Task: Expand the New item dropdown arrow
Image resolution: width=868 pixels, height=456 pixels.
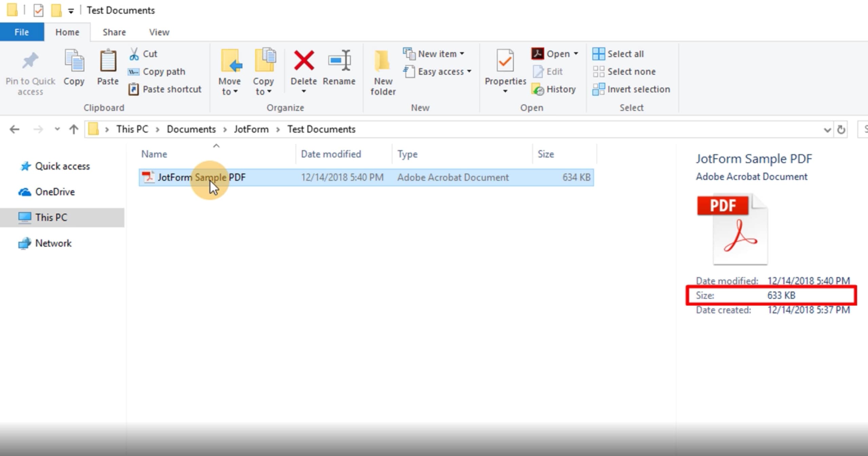Action: coord(462,53)
